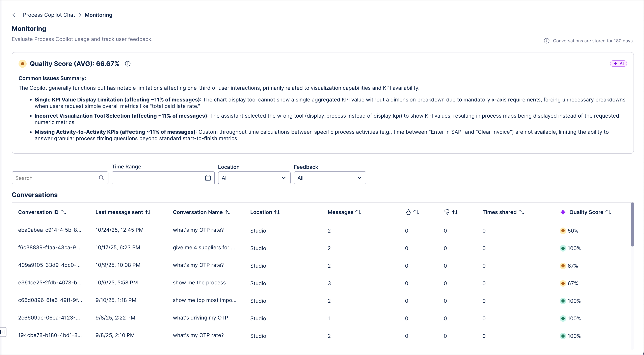The image size is (644, 355).
Task: Click the search magnifier icon
Action: coord(102,178)
